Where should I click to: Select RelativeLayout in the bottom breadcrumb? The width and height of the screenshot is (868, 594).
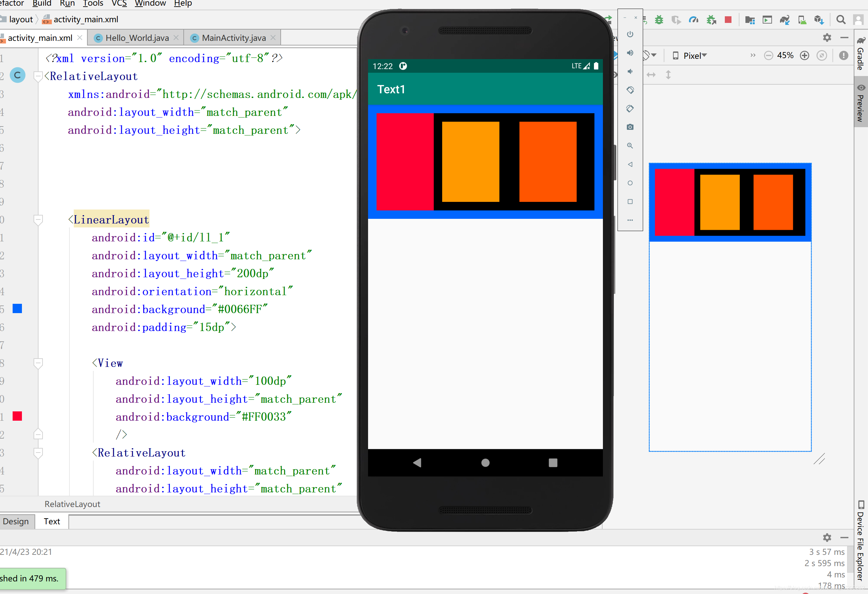[72, 504]
